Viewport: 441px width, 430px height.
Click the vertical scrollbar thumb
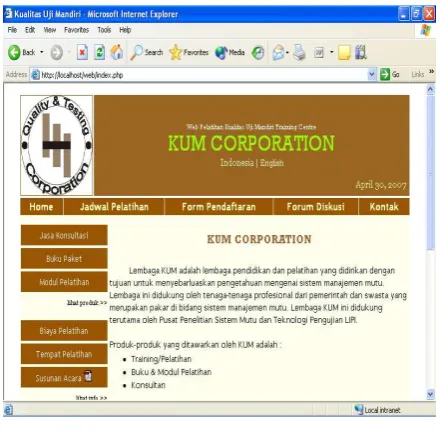(x=430, y=172)
